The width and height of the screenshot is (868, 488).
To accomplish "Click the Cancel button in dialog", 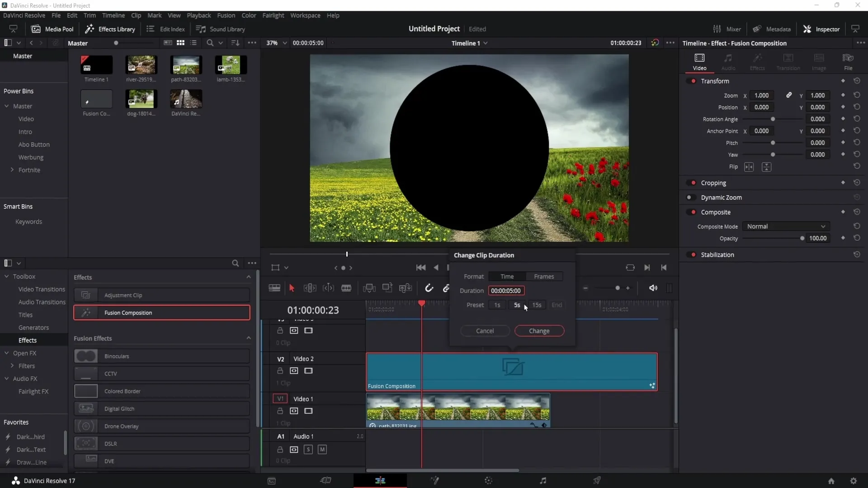I will pyautogui.click(x=485, y=331).
